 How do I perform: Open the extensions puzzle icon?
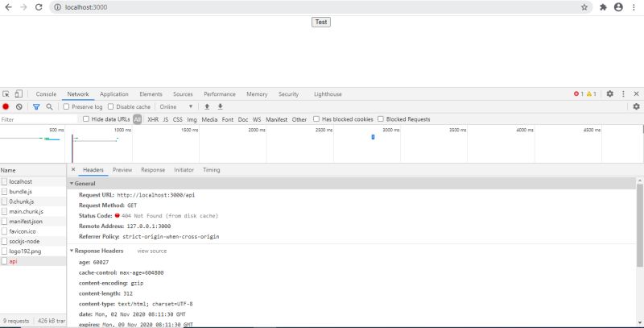tap(603, 7)
